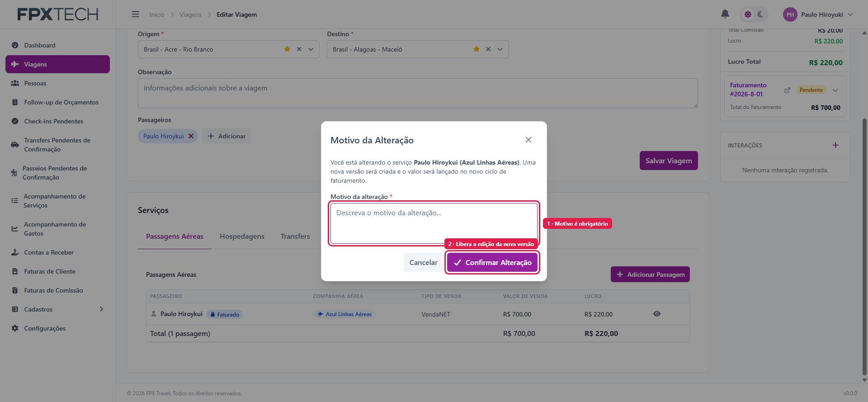This screenshot has width=868, height=402.
Task: Click the Motivo da alteração text field
Action: pyautogui.click(x=434, y=223)
